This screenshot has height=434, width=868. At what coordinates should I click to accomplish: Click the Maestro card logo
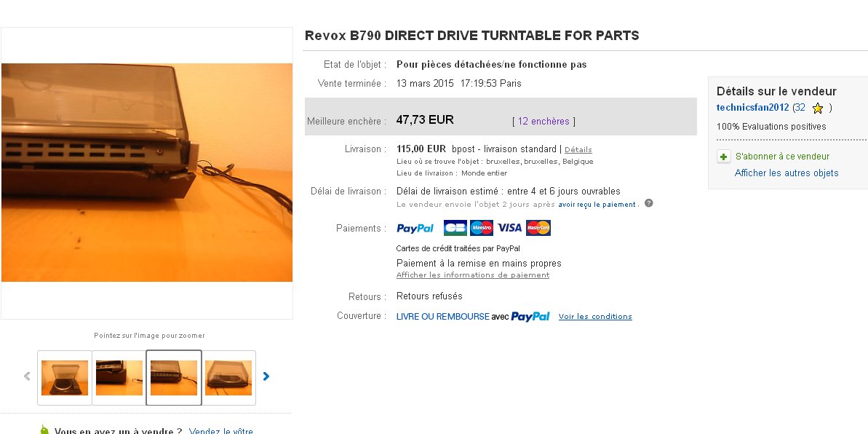[482, 228]
